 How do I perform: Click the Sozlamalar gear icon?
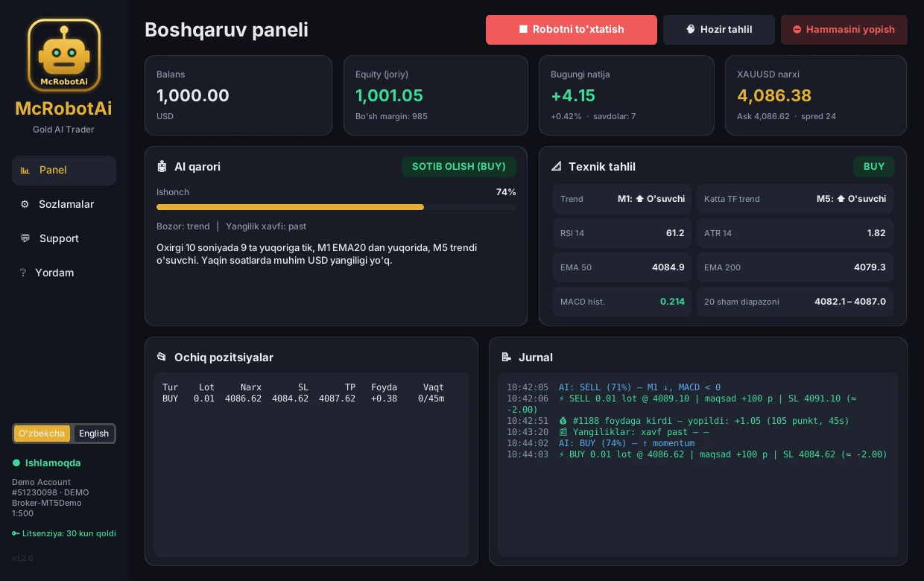click(x=25, y=205)
